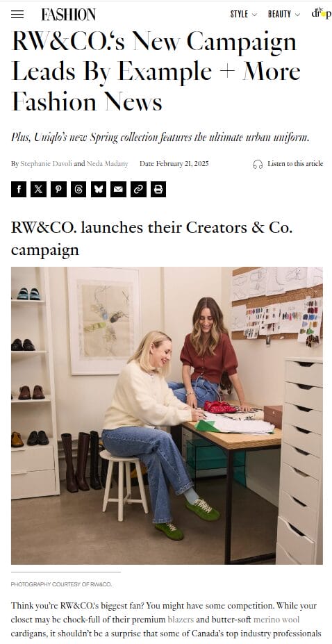Expand the Beauty dropdown menu

point(284,15)
